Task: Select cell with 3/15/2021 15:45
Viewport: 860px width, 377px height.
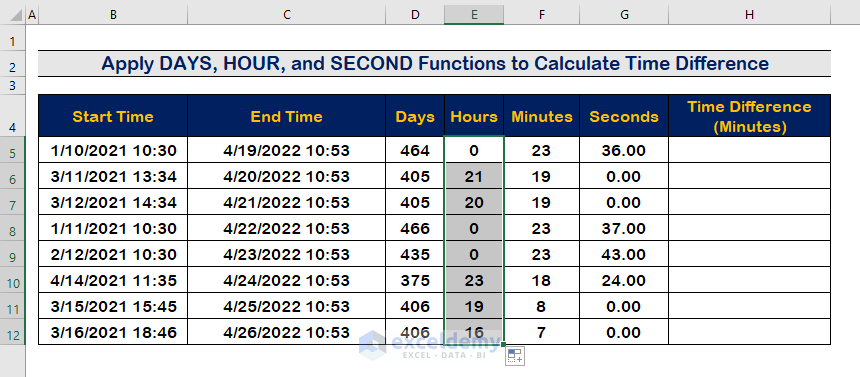Action: point(113,306)
